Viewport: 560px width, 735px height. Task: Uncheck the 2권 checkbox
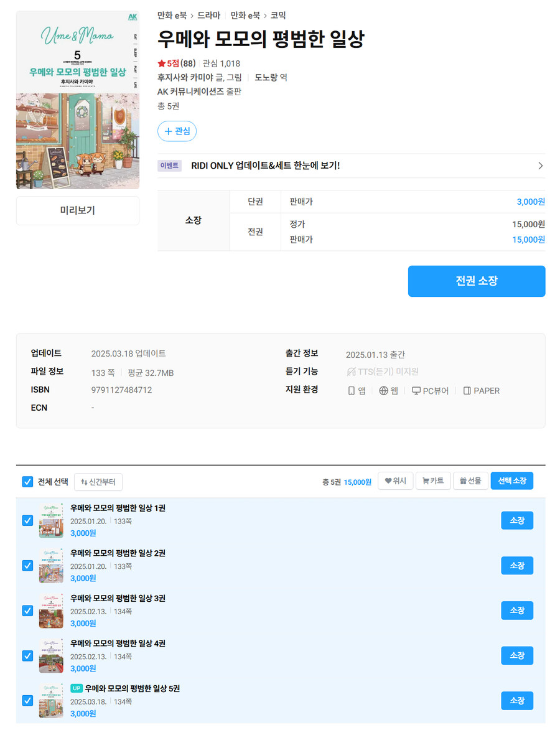(x=27, y=565)
